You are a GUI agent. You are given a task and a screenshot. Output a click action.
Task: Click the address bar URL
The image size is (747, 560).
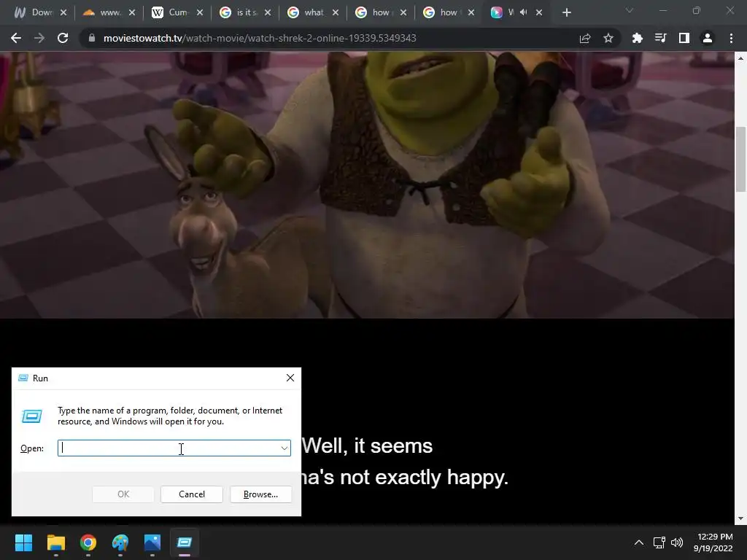tap(260, 38)
